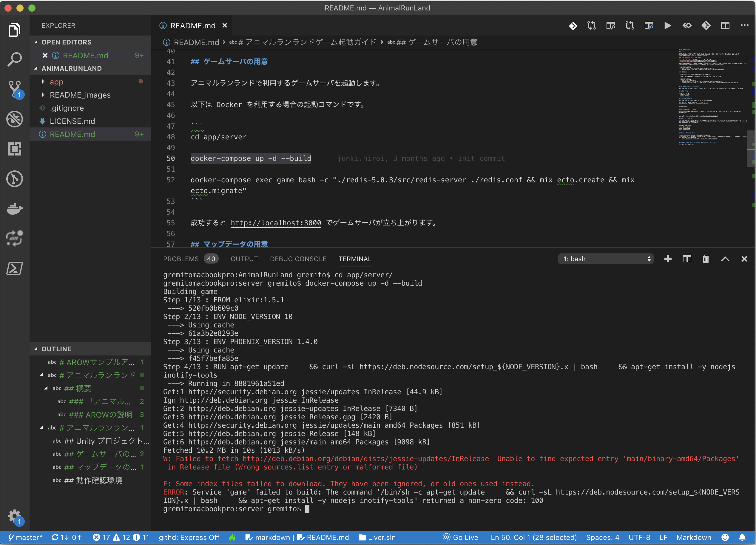756x545 pixels.
Task: Toggle githd Express Off mode
Action: click(189, 537)
